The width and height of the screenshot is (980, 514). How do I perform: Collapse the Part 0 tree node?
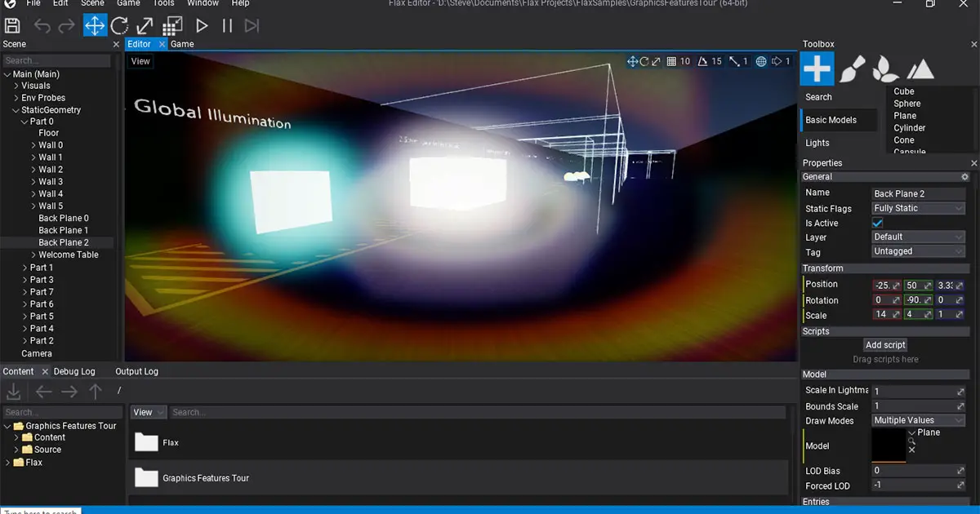(24, 122)
